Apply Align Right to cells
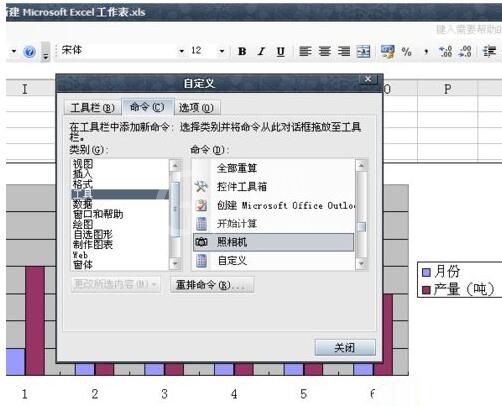 click(344, 51)
